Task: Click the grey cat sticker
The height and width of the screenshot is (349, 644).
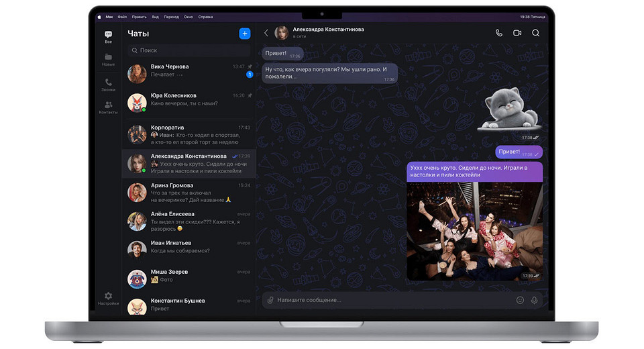Action: coord(510,110)
